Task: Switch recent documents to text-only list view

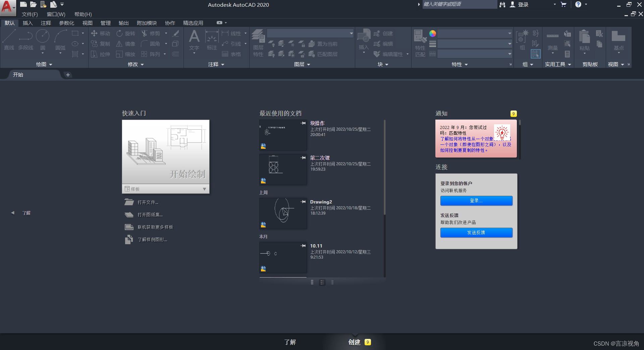Action: [x=332, y=282]
